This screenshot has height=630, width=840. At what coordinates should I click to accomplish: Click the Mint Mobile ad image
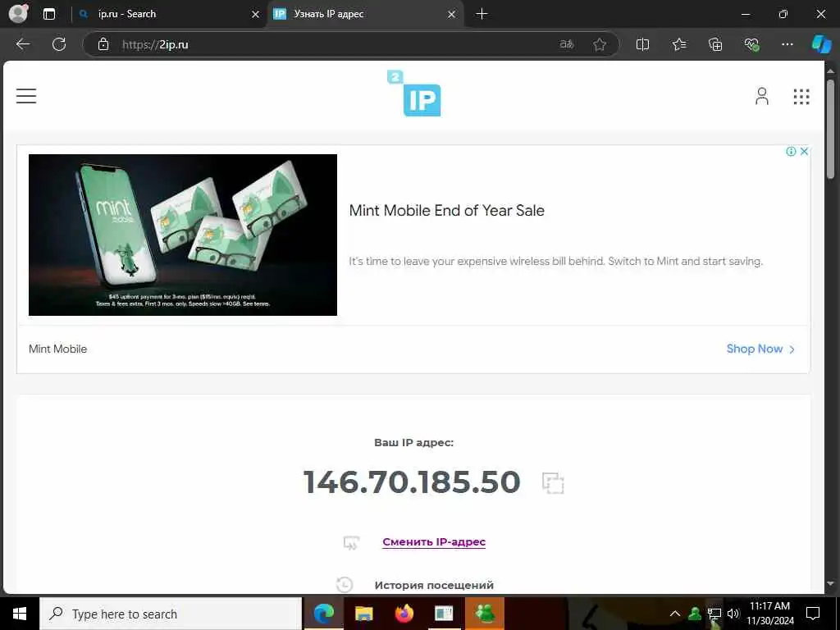click(183, 235)
